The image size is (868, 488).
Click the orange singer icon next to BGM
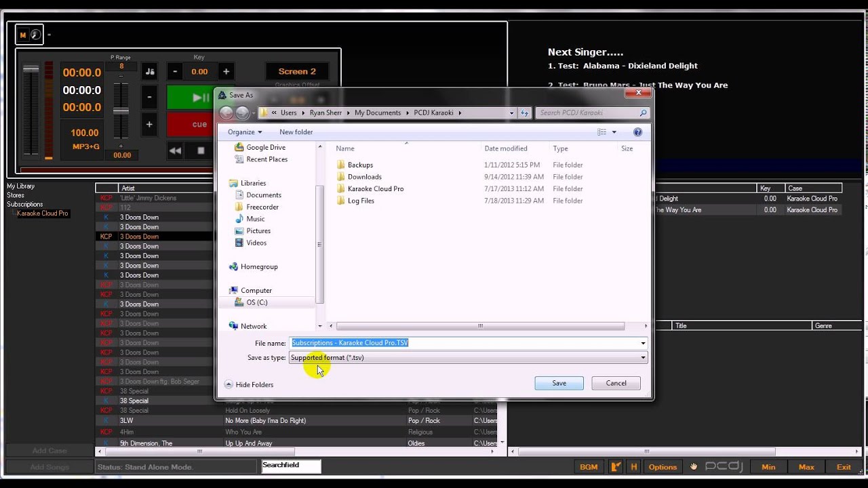[616, 467]
